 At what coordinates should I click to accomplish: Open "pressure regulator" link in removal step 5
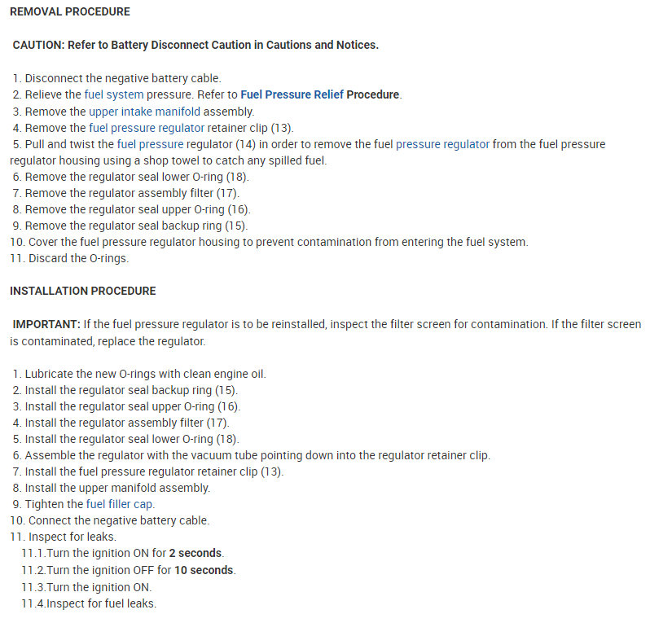(x=442, y=144)
